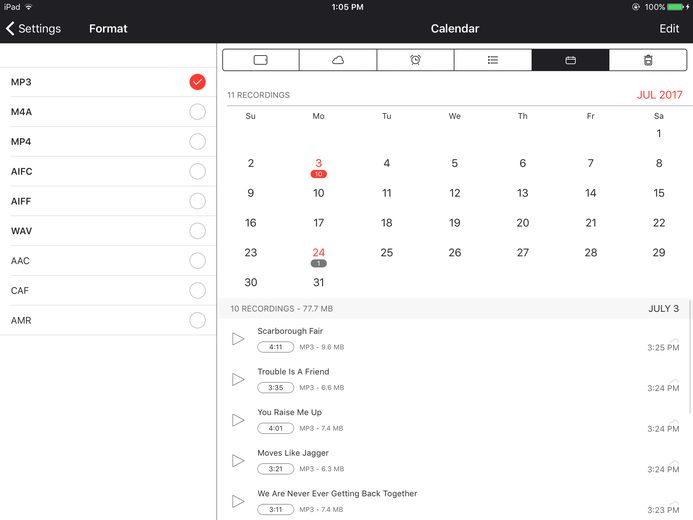Select July 1 on the calendar
The height and width of the screenshot is (520, 693).
(659, 133)
